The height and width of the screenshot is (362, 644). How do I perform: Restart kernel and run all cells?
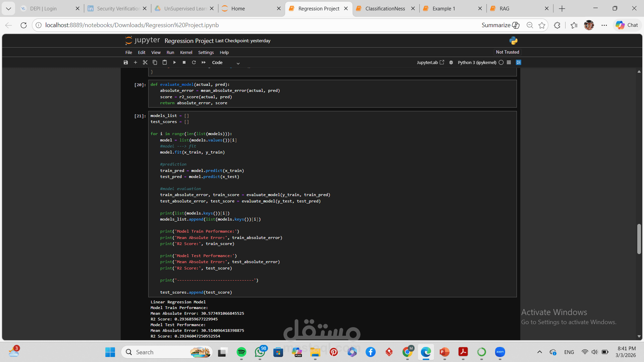(x=204, y=62)
